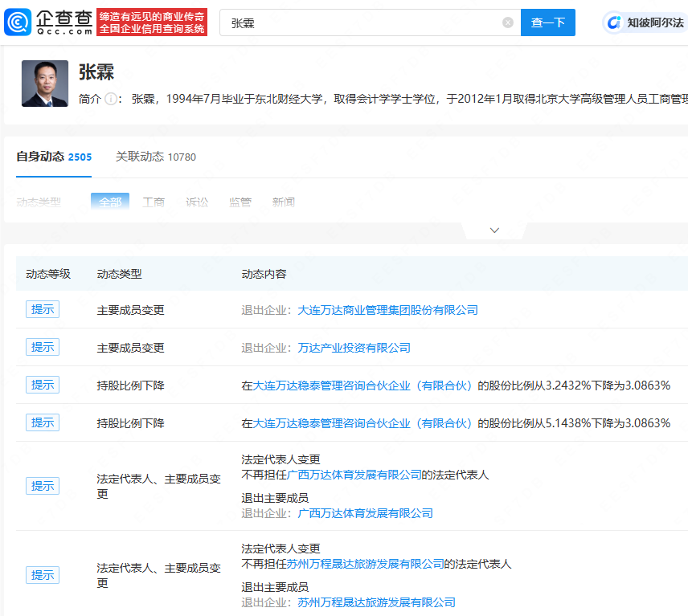Image resolution: width=688 pixels, height=616 pixels.
Task: Open 大连万达商业管理集团股份有限公司 link
Action: [387, 310]
